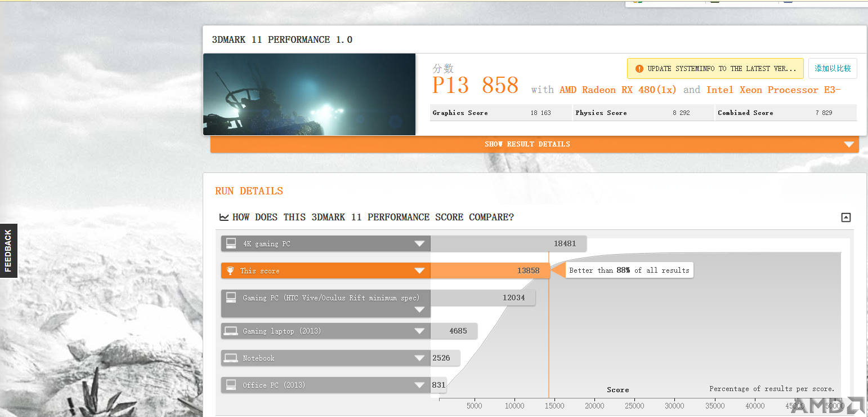Expand the Gaming PC HTC Vive row arrow
Screen dimensions: 868x417
[419, 310]
